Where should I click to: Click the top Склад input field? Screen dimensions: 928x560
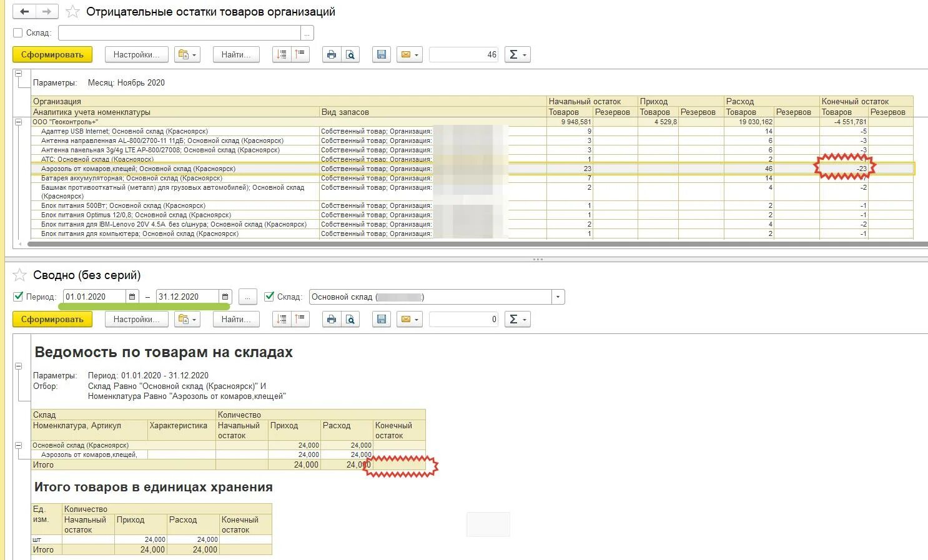pyautogui.click(x=179, y=32)
